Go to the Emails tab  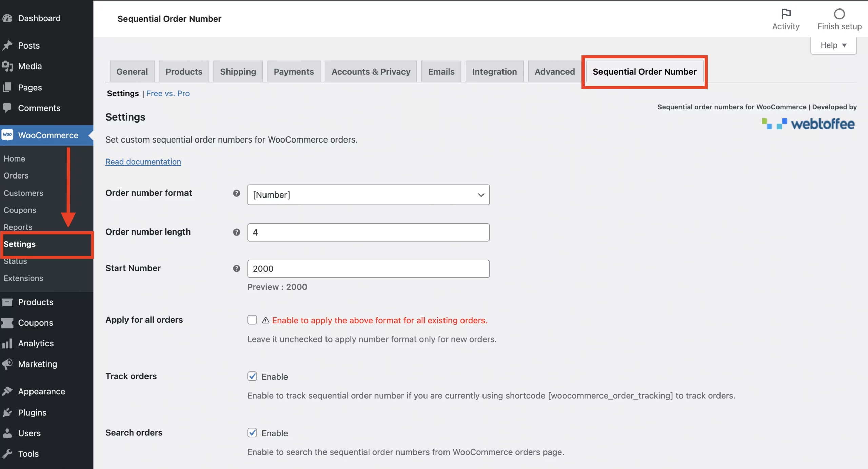(441, 72)
